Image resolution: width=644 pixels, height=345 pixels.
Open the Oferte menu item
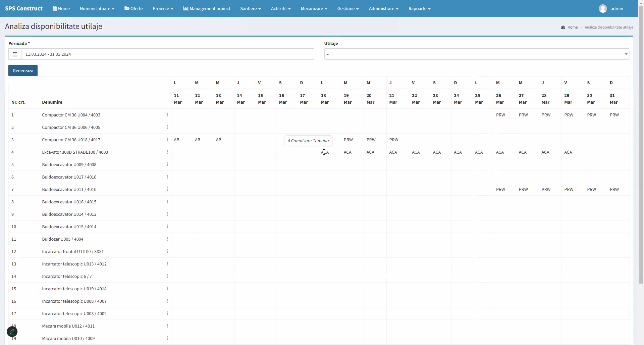(x=133, y=8)
